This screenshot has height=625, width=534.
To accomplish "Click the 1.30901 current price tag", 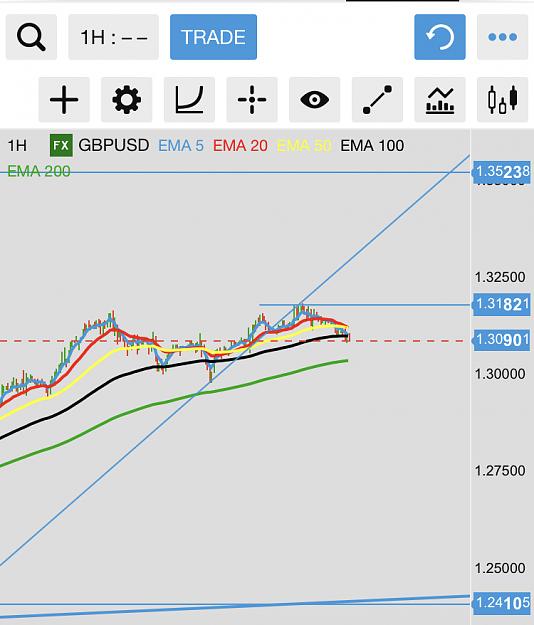I will 502,340.
